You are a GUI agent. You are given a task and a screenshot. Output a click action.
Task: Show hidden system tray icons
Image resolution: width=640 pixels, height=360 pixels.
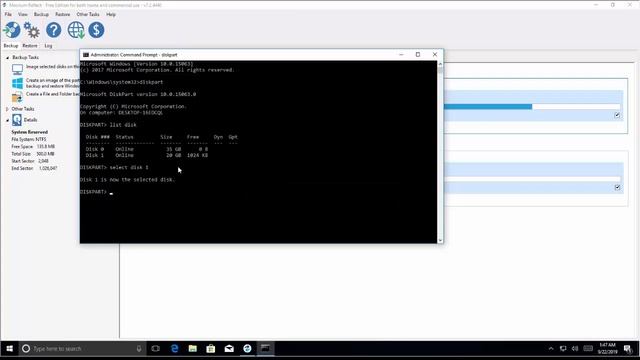tap(551, 349)
